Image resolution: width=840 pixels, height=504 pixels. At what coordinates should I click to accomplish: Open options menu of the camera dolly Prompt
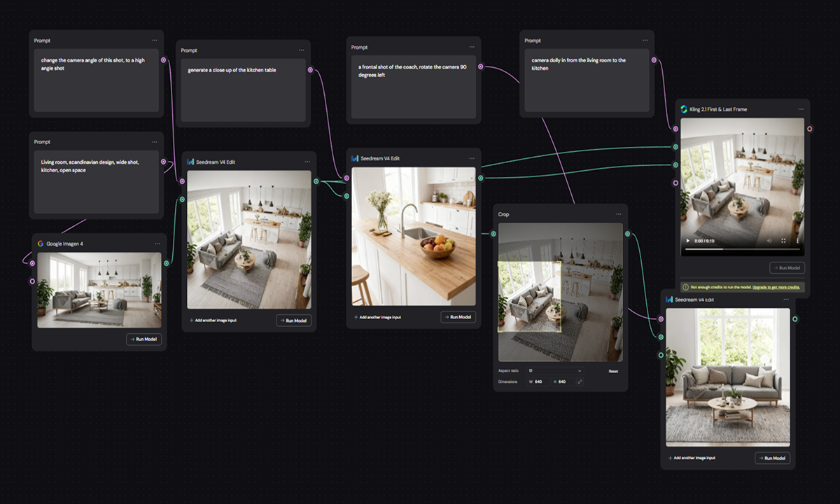645,41
